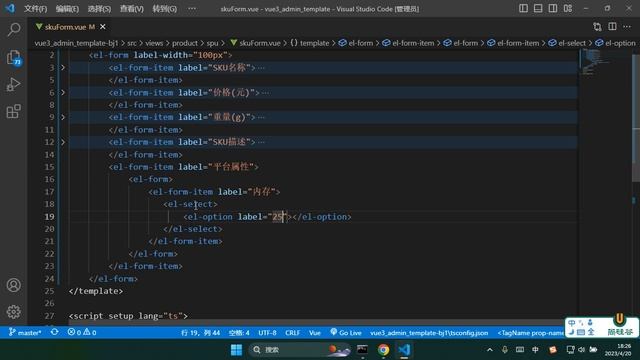Open the 文件(F) menu
Viewport: 640px width, 360px height.
pos(35,9)
